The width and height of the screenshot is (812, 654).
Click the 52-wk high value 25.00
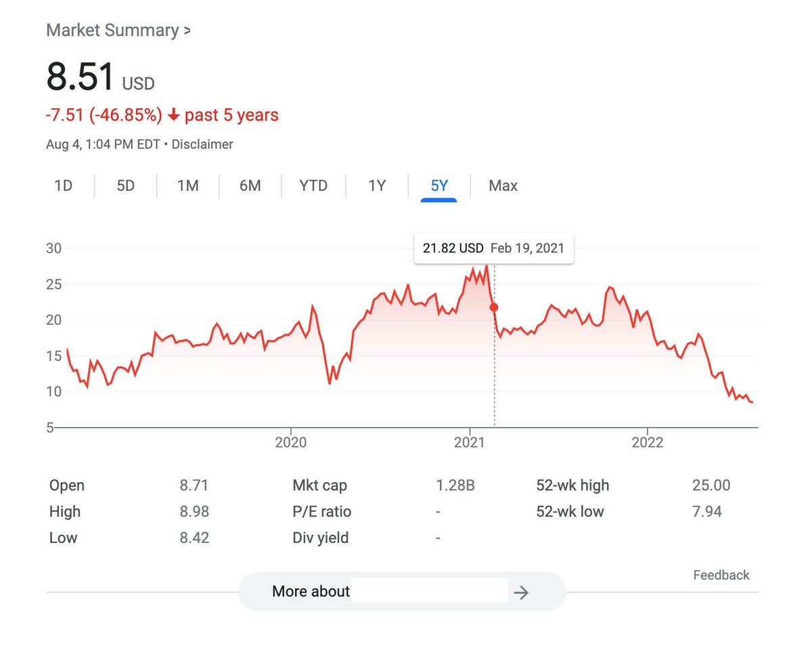pyautogui.click(x=711, y=485)
